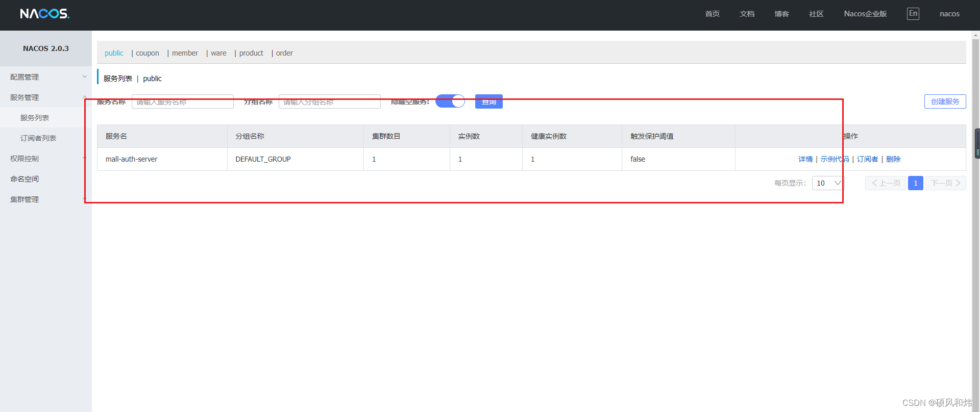The width and height of the screenshot is (980, 412).
Task: Expand the 配置管理 menu
Action: tap(46, 77)
